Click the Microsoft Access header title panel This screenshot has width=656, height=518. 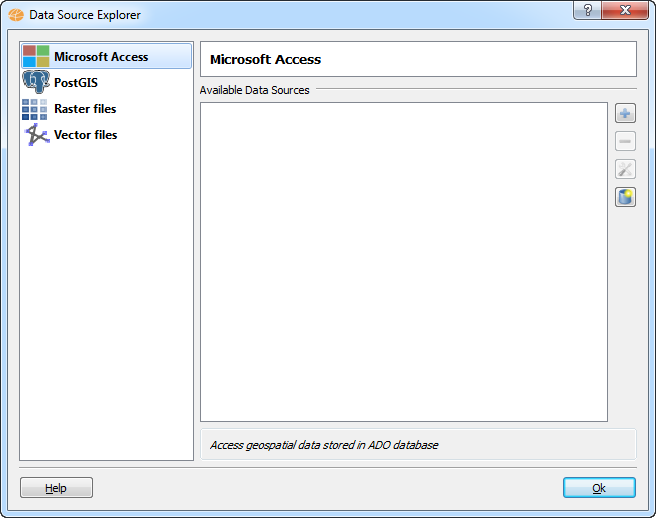point(418,59)
